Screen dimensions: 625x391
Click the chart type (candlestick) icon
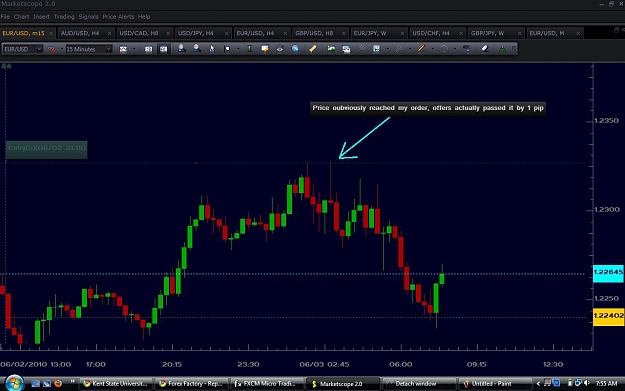(123, 49)
